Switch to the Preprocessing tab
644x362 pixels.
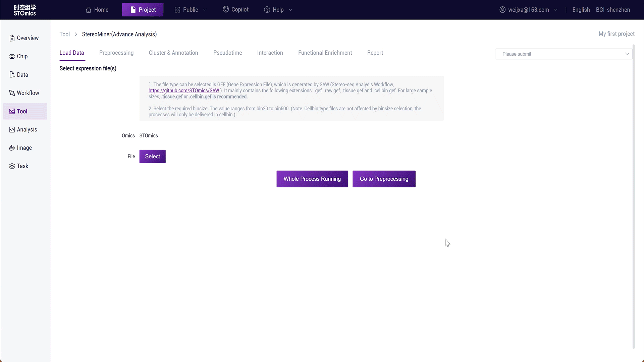click(116, 53)
